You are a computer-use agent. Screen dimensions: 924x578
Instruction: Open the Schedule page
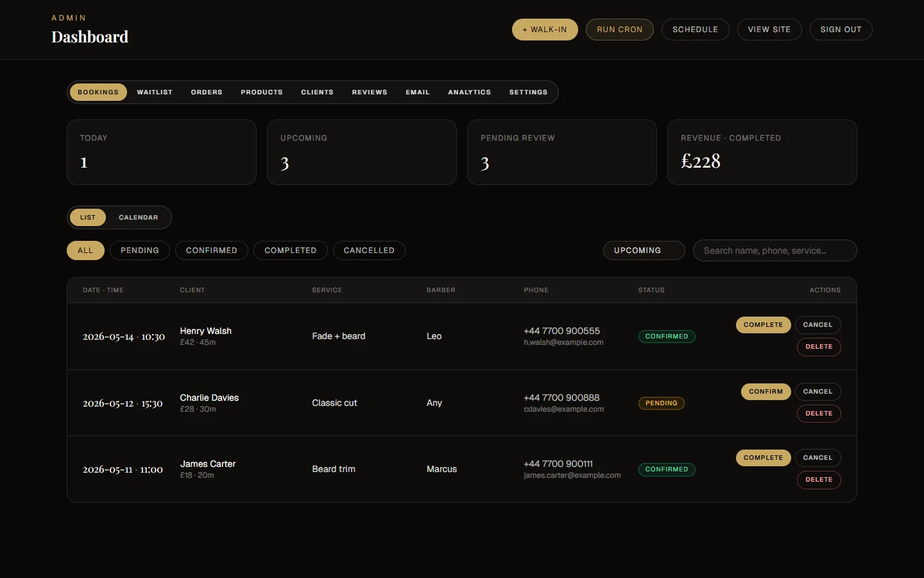coord(695,30)
